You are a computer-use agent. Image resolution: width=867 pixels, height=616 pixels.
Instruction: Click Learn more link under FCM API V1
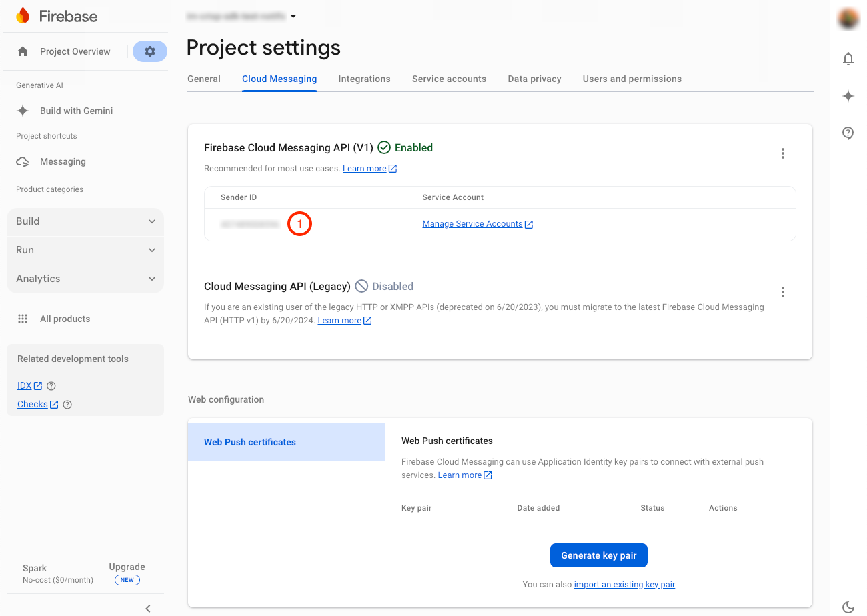[365, 169]
